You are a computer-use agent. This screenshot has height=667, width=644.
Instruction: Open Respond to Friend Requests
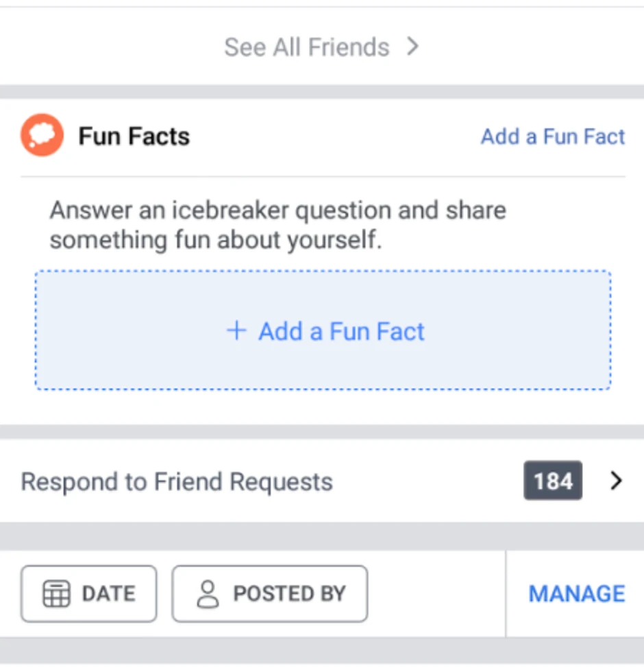[x=177, y=482]
